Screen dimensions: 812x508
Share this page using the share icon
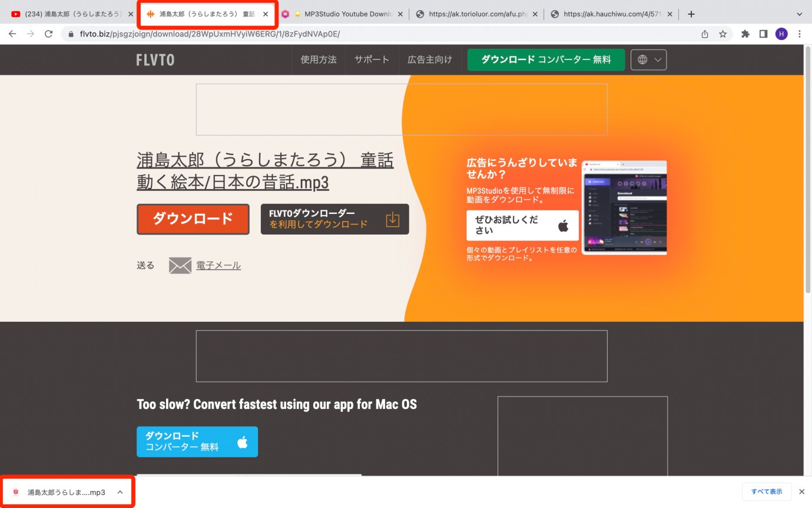pos(705,34)
